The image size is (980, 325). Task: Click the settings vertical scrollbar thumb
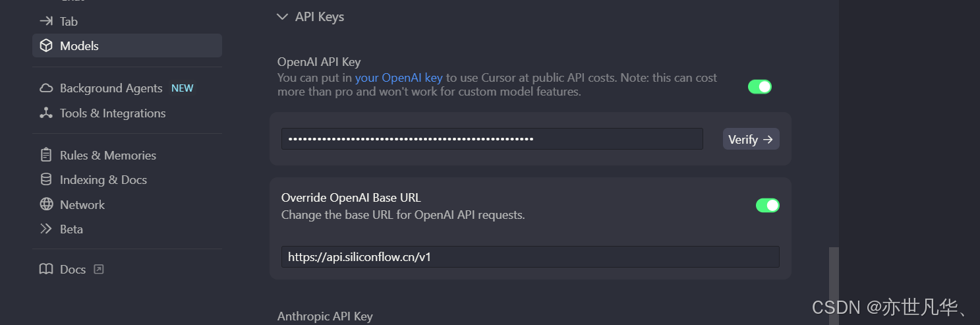pos(834,286)
